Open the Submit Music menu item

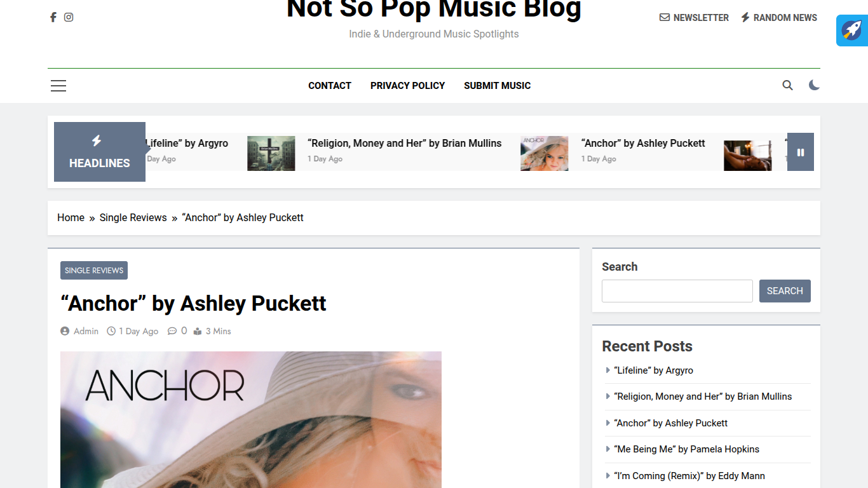(x=497, y=86)
